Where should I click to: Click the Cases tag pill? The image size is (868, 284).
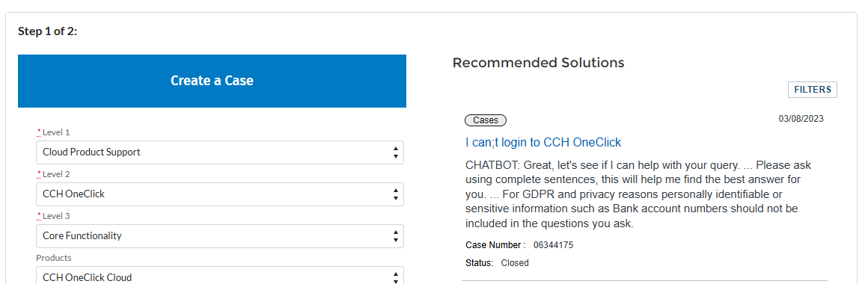(486, 120)
